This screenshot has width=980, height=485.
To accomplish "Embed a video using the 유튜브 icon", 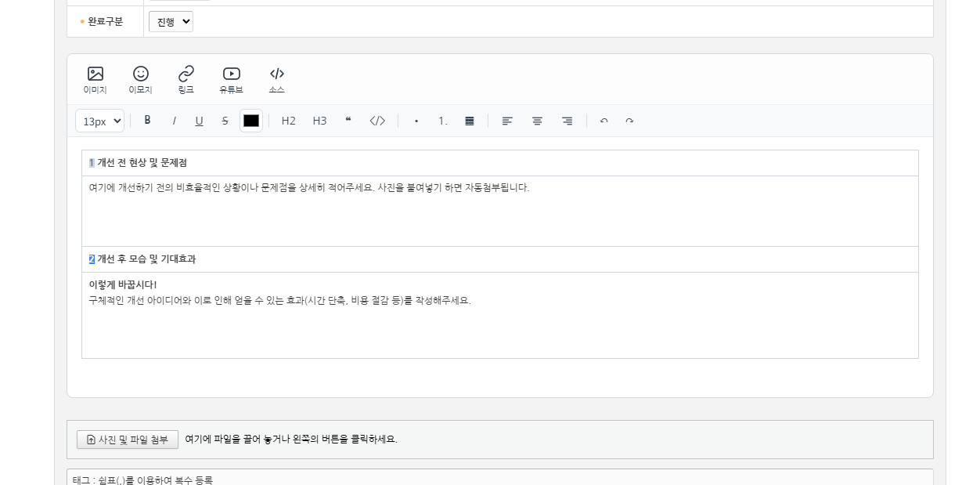I will coord(232,80).
